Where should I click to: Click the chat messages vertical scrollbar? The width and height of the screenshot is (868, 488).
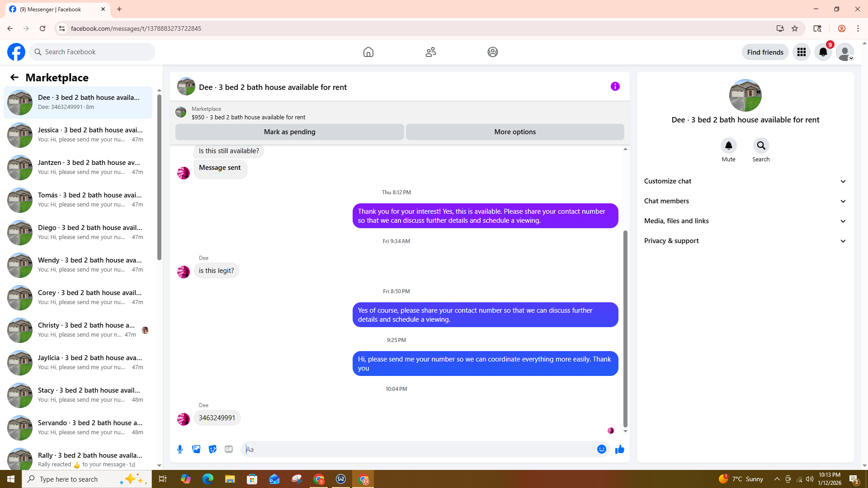(625, 328)
